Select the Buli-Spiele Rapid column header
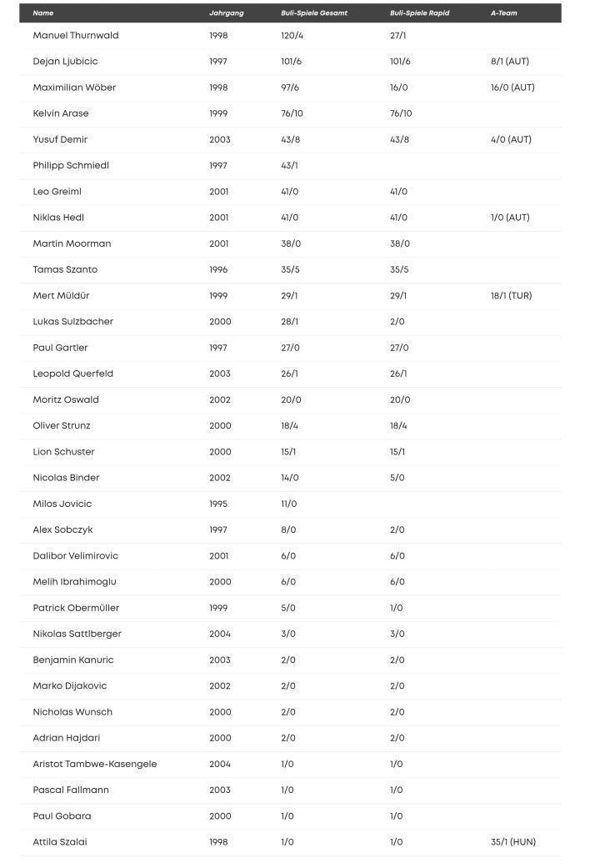The image size is (600, 868). [x=419, y=13]
